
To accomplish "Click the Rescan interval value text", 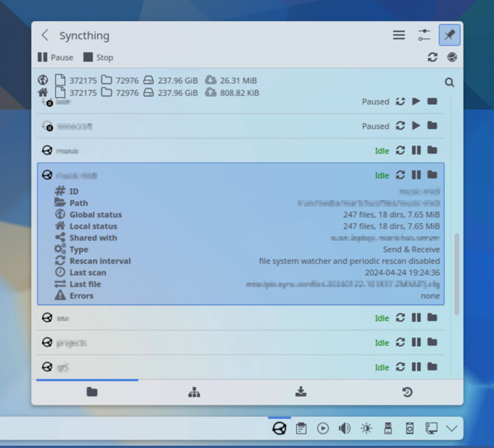I will click(x=349, y=261).
